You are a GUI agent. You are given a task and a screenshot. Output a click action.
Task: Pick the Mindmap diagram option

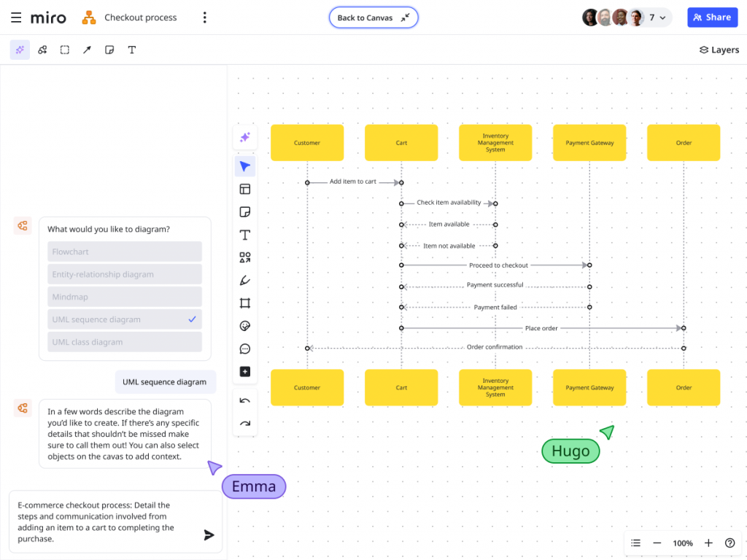tap(125, 297)
